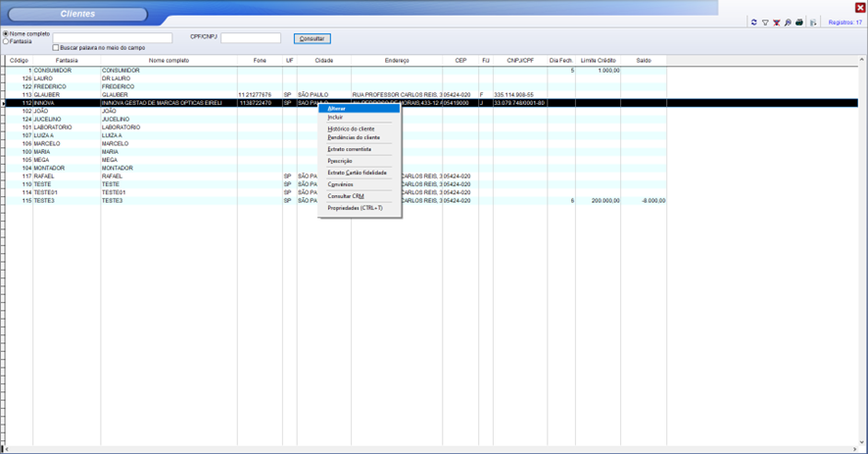Clear filter using the red X funnel icon
Viewport: 868px width, 454px height.
pyautogui.click(x=777, y=22)
